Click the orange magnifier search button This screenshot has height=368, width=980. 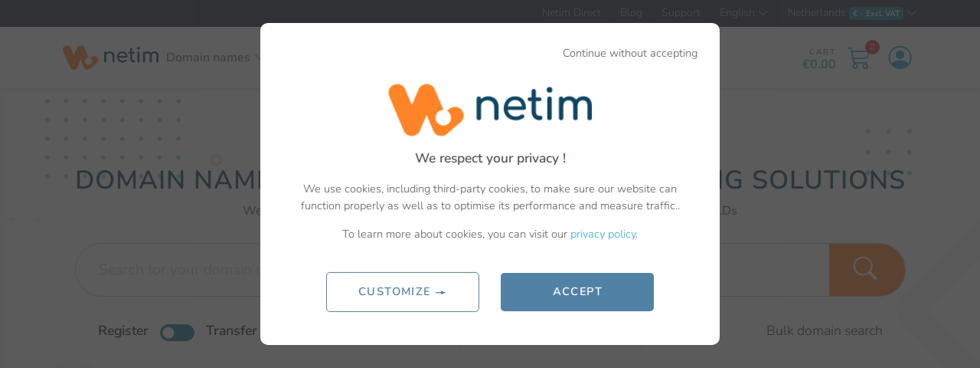pyautogui.click(x=867, y=270)
